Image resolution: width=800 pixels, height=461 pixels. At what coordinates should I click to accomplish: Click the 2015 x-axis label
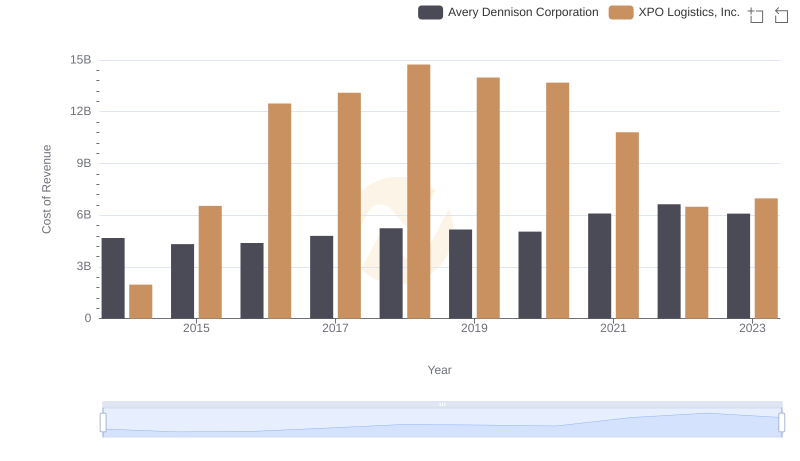pos(196,328)
